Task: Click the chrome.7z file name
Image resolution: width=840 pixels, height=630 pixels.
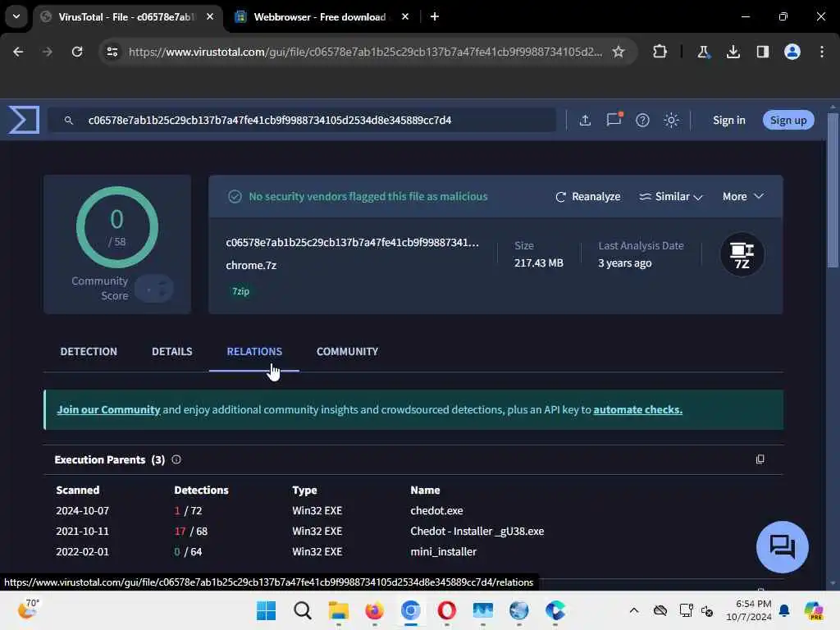Action: pyautogui.click(x=251, y=265)
